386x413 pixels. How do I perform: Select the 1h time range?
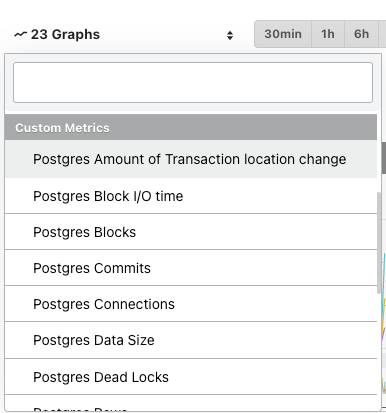coord(328,34)
